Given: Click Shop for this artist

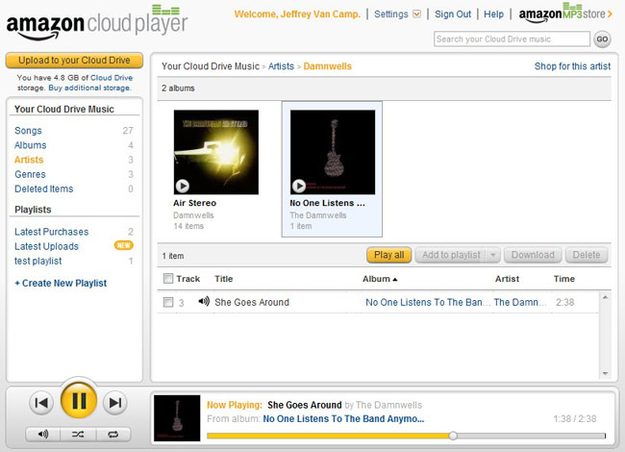Looking at the screenshot, I should [x=572, y=66].
